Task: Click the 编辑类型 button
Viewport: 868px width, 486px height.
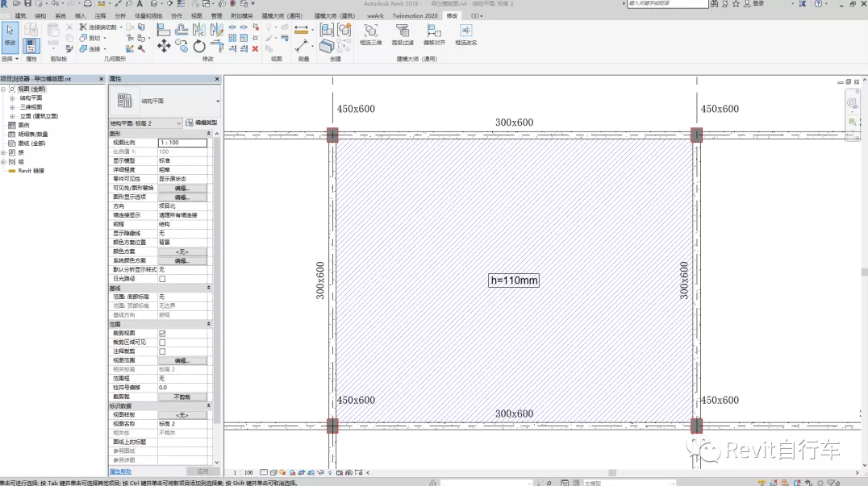Action: coord(202,123)
